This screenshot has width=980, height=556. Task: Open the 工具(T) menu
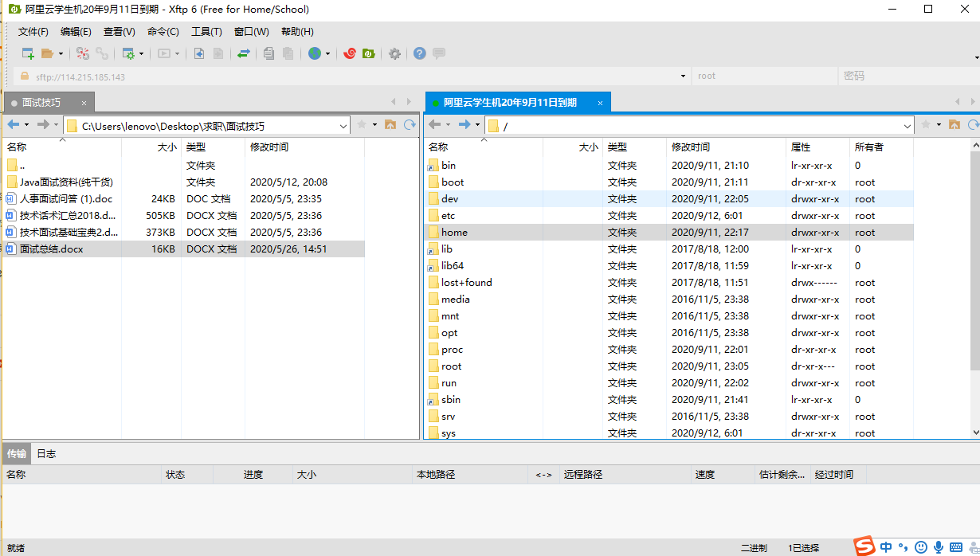click(x=206, y=32)
